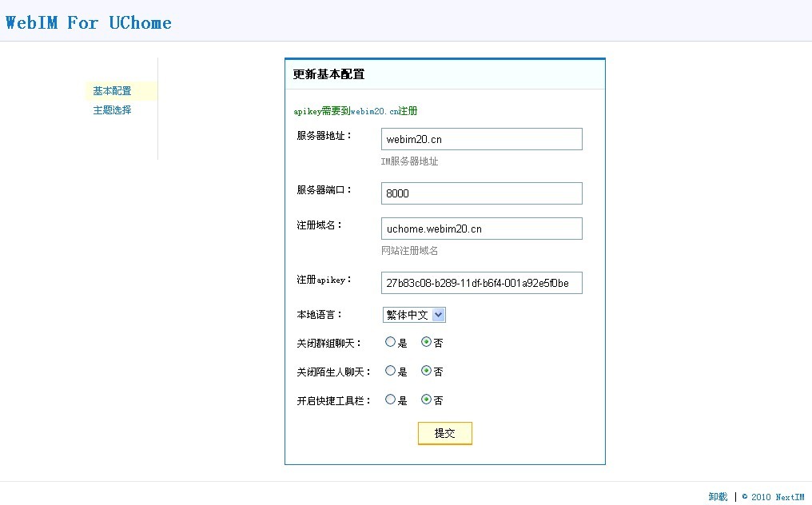
Task: Click the 更新基本配置 panel heading
Action: (x=328, y=74)
